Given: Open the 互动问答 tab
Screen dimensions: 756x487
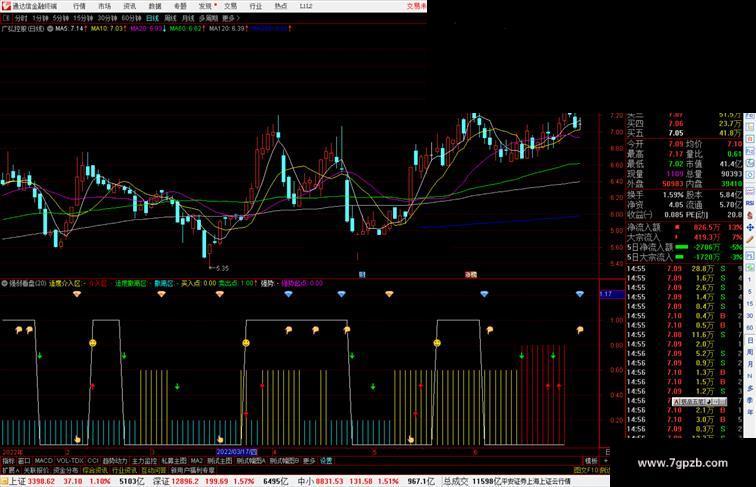Looking at the screenshot, I should click(154, 470).
